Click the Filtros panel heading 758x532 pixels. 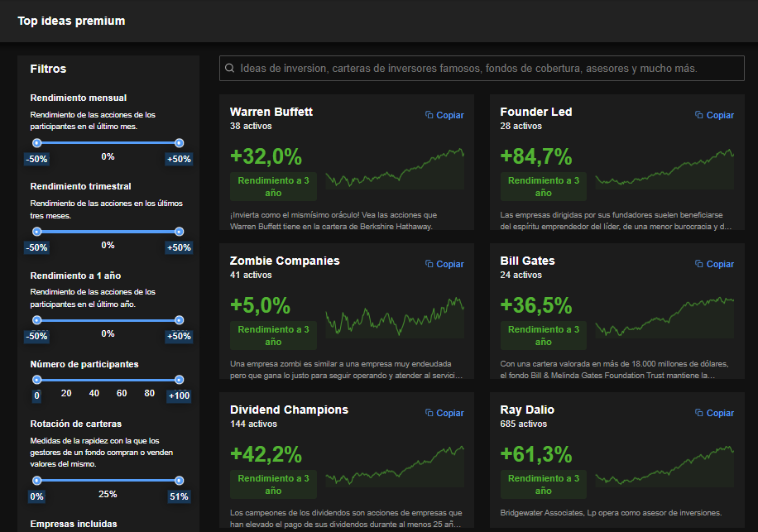pos(48,69)
